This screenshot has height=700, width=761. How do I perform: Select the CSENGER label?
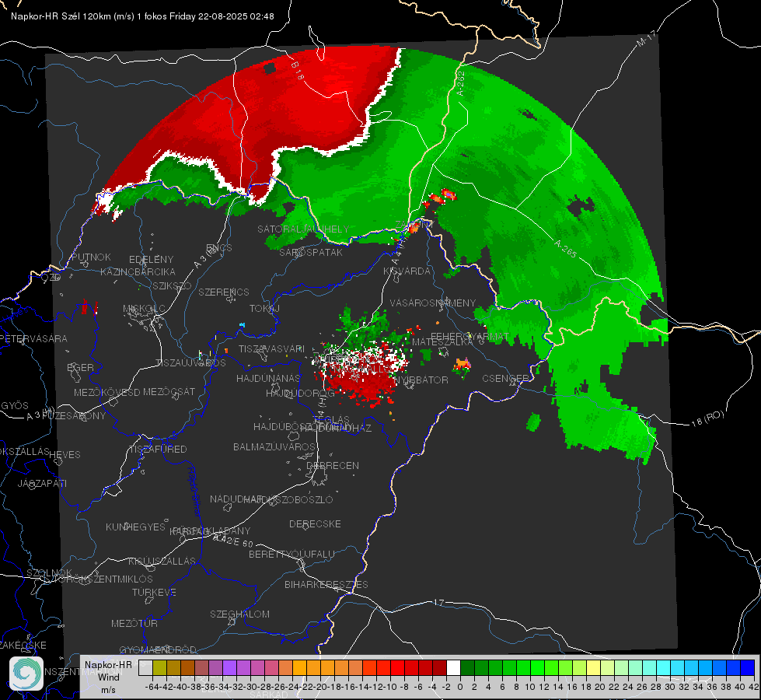[x=505, y=379]
